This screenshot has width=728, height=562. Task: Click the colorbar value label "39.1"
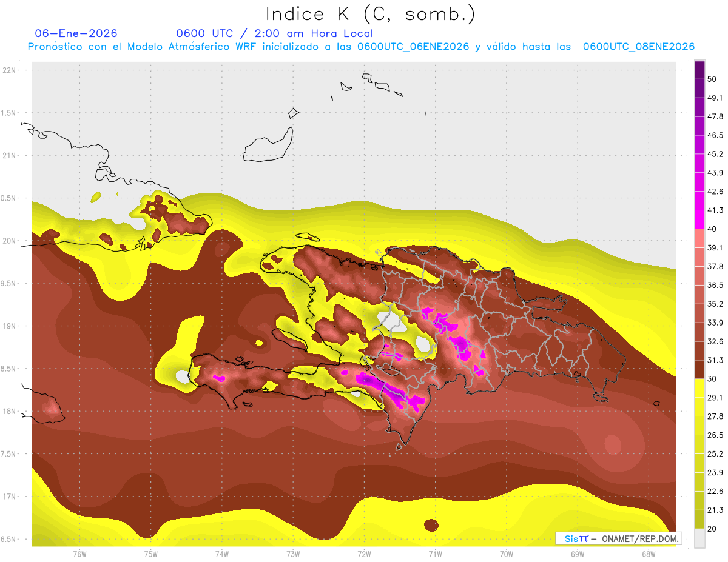point(715,248)
